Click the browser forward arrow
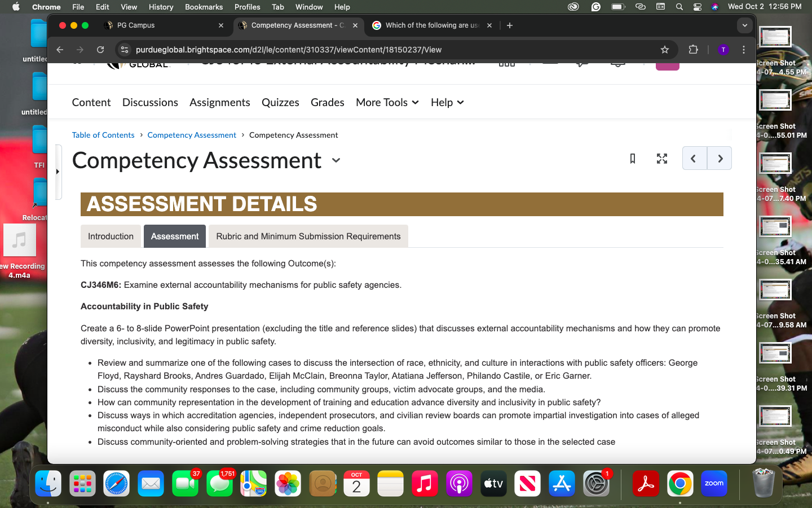The width and height of the screenshot is (812, 508). 80,50
